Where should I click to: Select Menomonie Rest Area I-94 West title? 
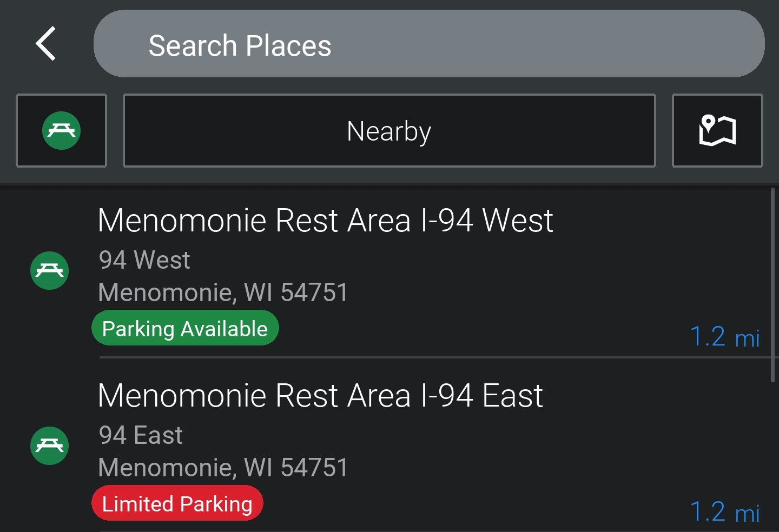coord(325,221)
